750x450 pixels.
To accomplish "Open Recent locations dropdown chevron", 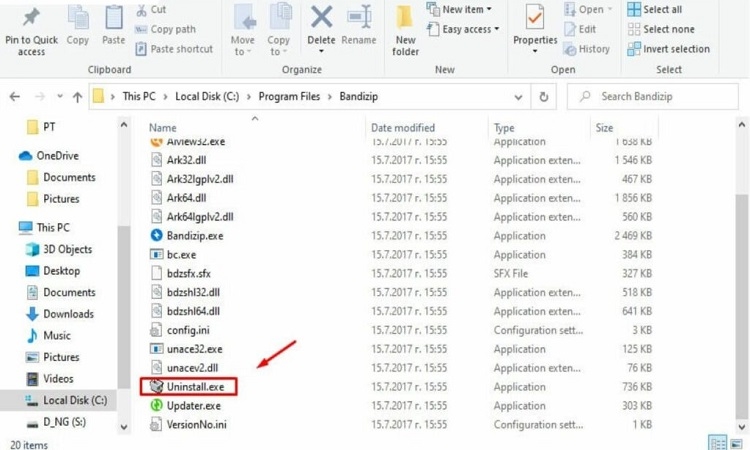I will (60, 97).
